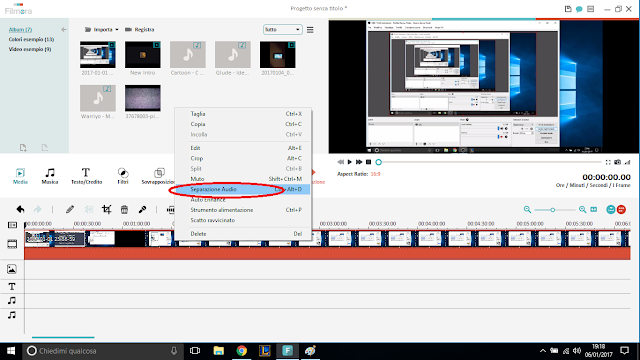The image size is (640, 360).
Task: Click the first music track note icon
Action: click(12, 301)
